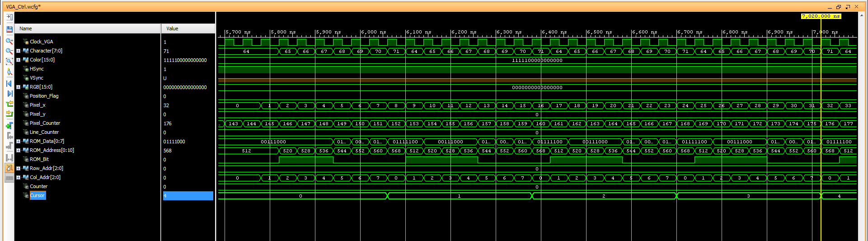Close the VGA_Ctrl.wcfg window
Viewport: 868px width, 241px height.
pos(856,7)
